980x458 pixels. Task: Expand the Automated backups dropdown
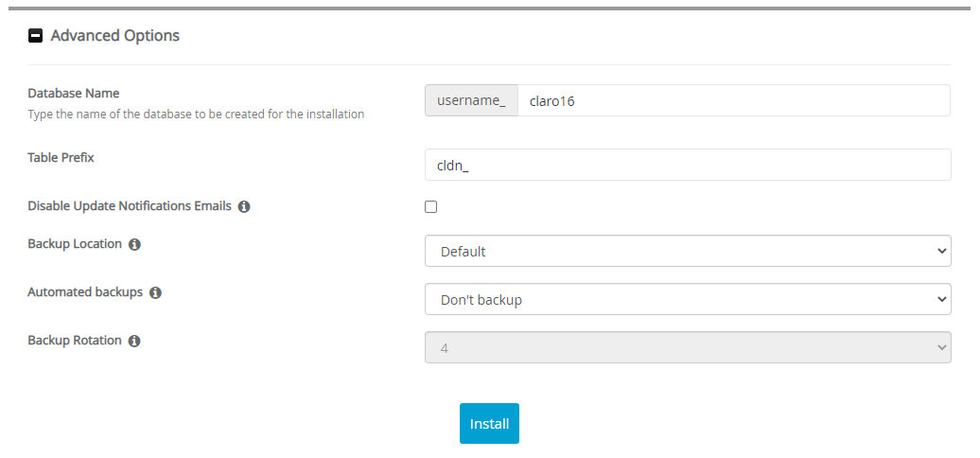click(687, 300)
